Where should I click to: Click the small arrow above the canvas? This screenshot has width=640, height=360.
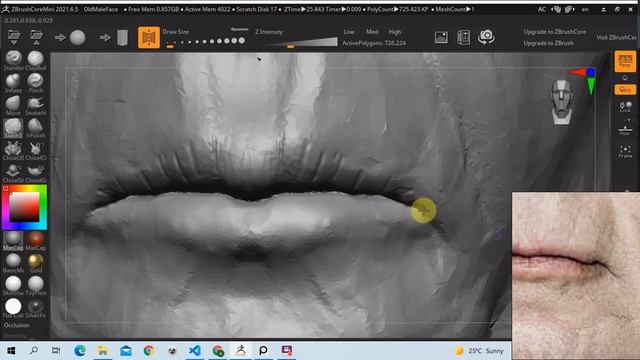259,60
